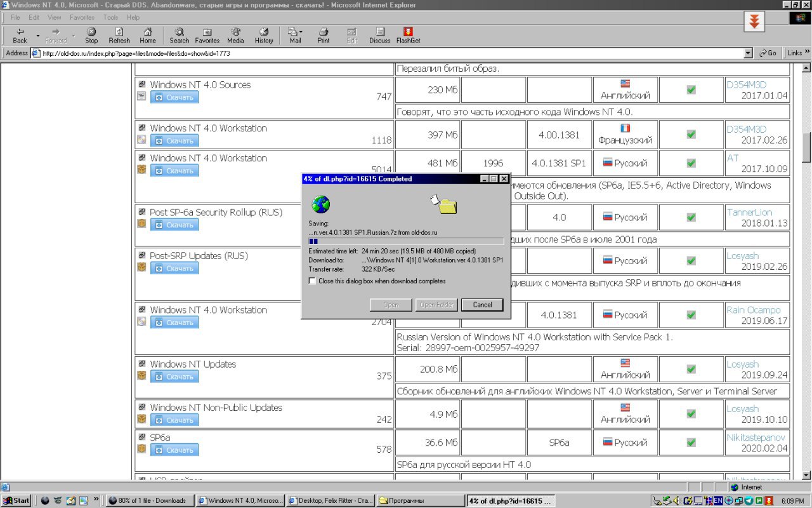
Task: Click the 'Serial: 28997-oem-0025957-49297' text
Action: (468, 348)
